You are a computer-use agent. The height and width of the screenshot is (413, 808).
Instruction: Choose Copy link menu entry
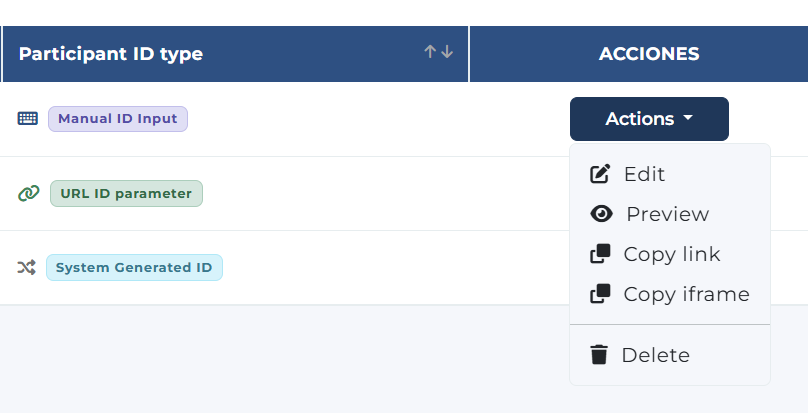671,254
